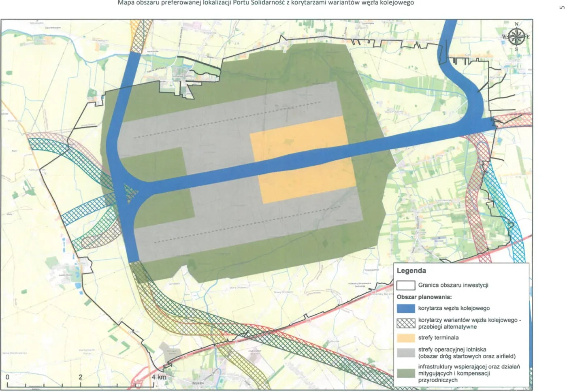Click the "Legenda" heading
The height and width of the screenshot is (392, 567).
(411, 271)
